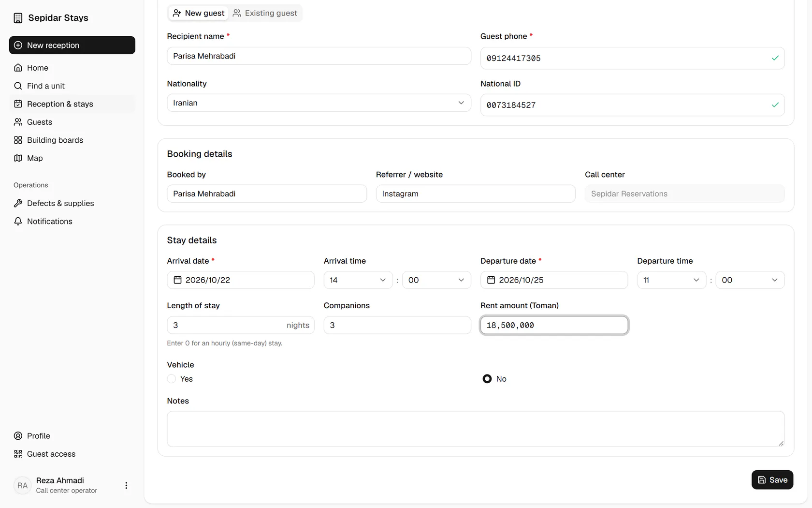Click the Reza Ahmadi user name

(x=60, y=480)
